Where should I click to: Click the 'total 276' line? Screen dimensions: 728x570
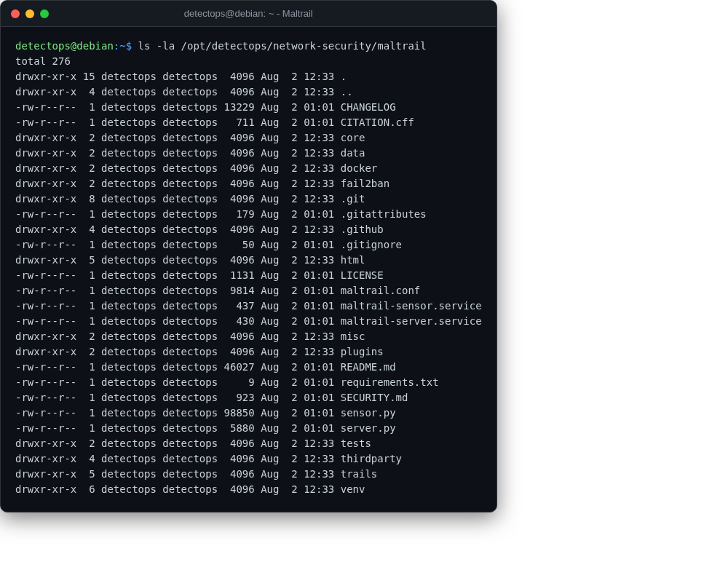click(43, 61)
